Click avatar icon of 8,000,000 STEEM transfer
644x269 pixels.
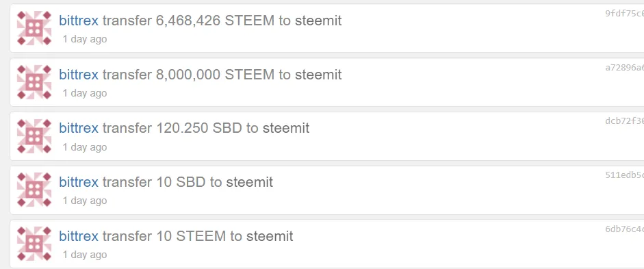(x=34, y=82)
